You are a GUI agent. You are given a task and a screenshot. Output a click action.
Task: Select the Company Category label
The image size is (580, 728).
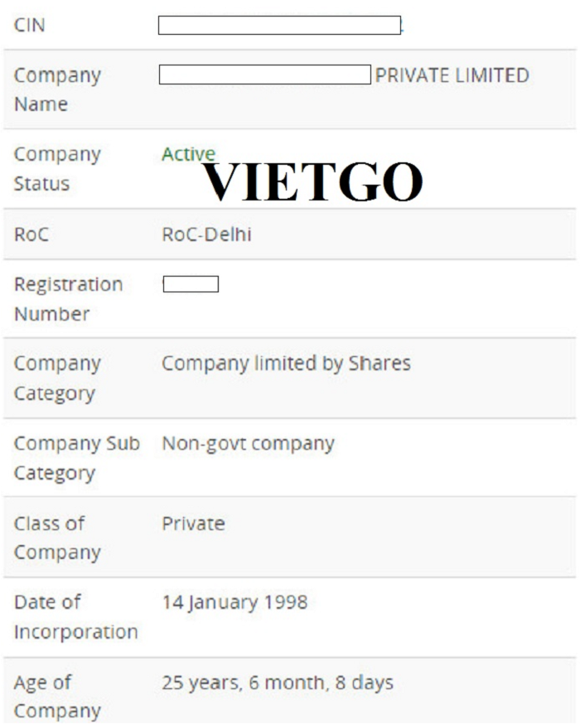pos(57,378)
